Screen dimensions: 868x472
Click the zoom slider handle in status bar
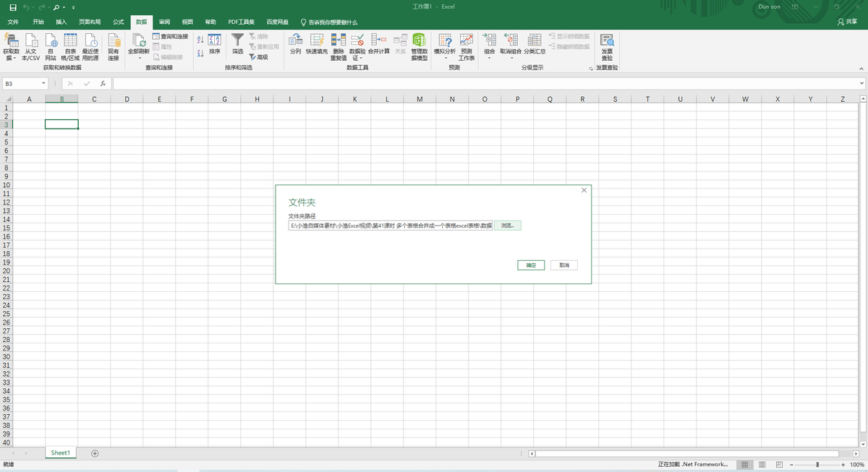817,465
